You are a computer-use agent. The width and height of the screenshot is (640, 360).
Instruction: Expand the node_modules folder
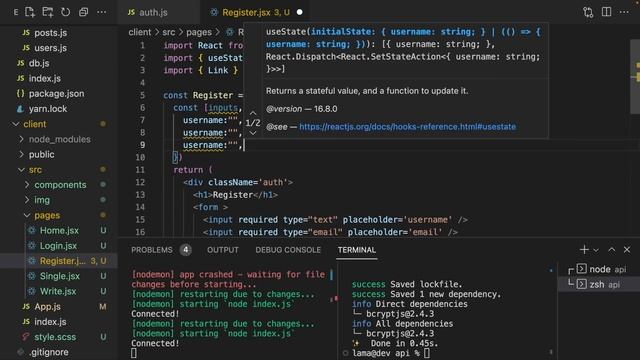click(x=60, y=139)
